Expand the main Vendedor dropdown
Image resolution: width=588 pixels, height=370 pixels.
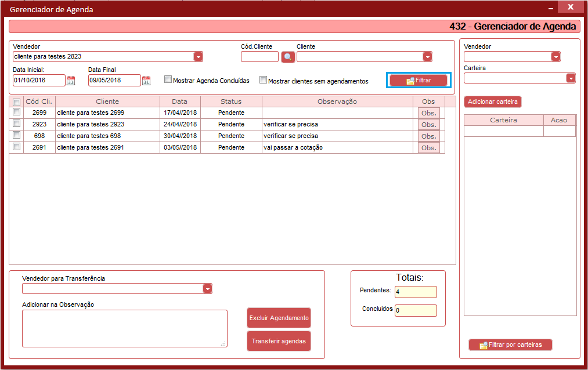pyautogui.click(x=198, y=57)
